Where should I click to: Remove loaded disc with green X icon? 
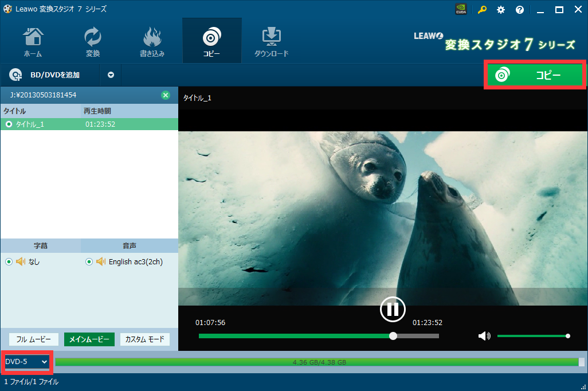point(166,95)
